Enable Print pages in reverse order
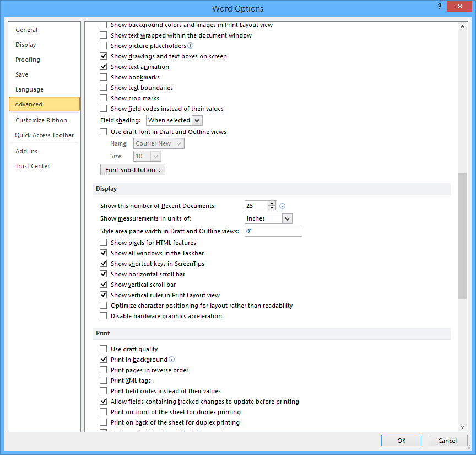The image size is (476, 455). click(103, 370)
